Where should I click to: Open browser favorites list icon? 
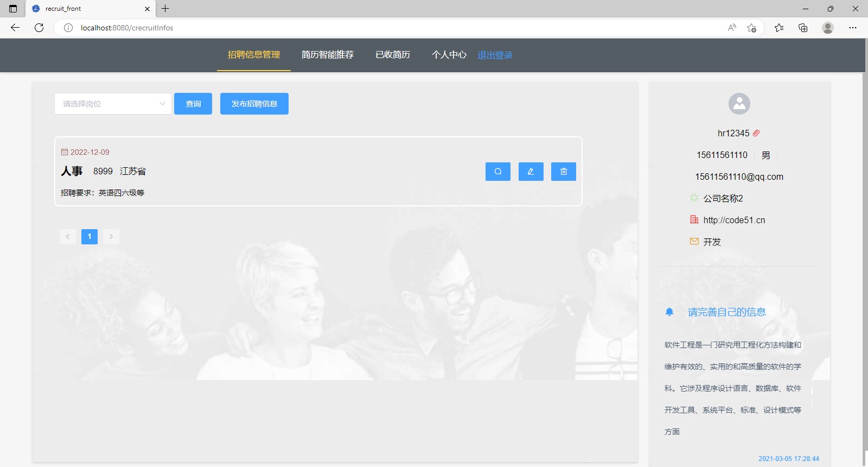click(x=779, y=28)
